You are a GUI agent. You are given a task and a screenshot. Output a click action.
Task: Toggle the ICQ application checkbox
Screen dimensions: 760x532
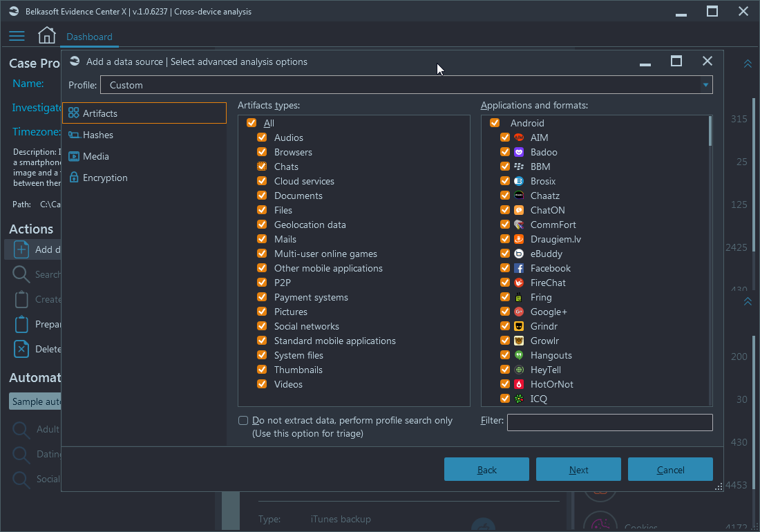coord(505,399)
